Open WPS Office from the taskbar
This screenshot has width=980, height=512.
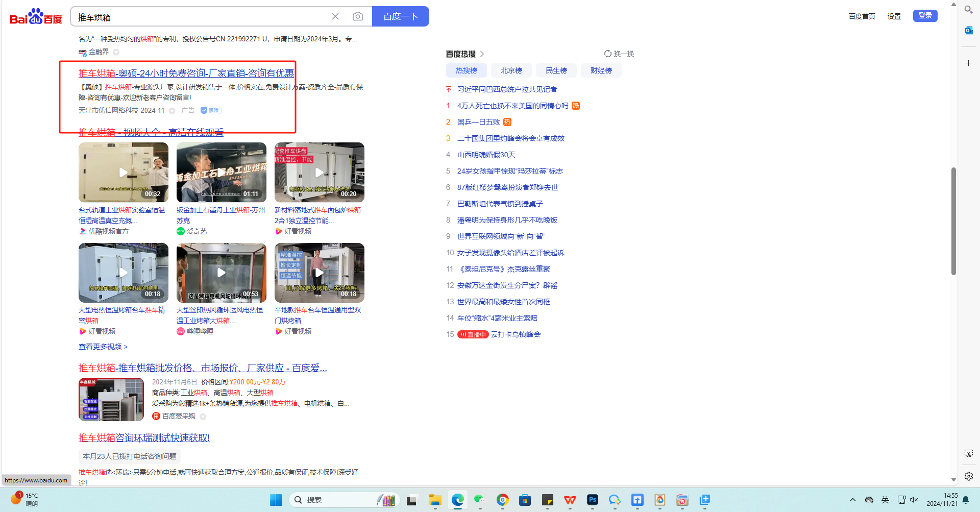point(570,500)
